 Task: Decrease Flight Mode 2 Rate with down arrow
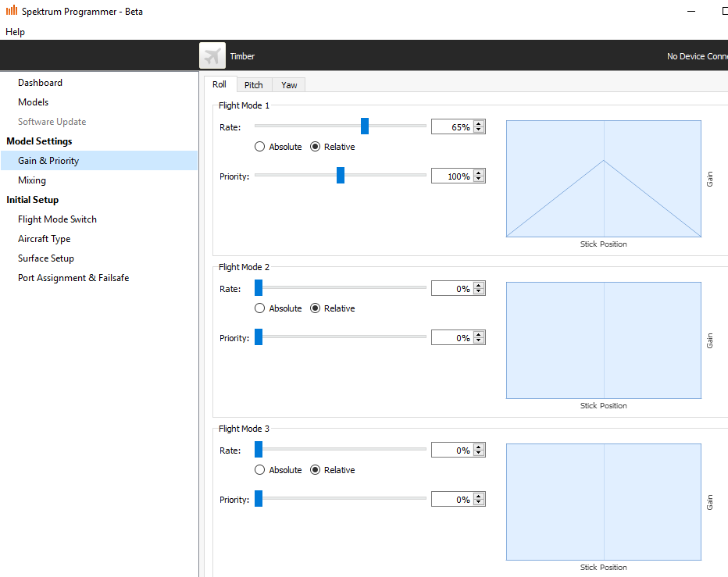tap(479, 291)
